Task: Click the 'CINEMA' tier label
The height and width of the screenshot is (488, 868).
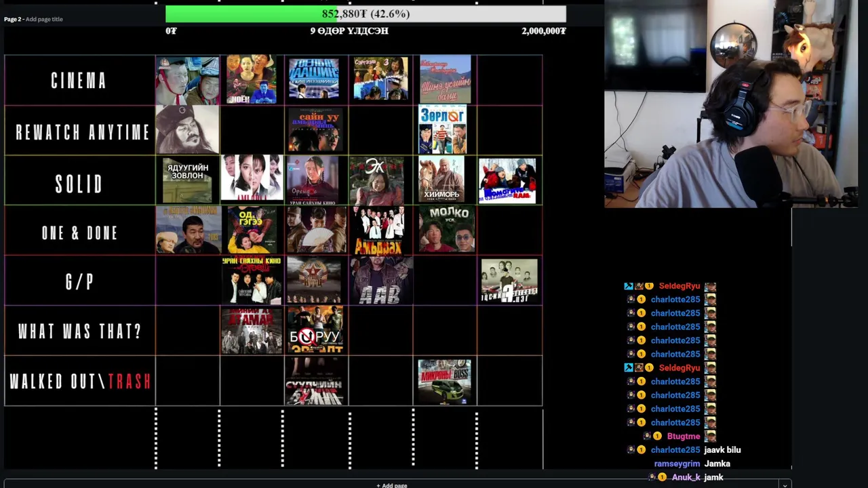Action: coord(79,81)
